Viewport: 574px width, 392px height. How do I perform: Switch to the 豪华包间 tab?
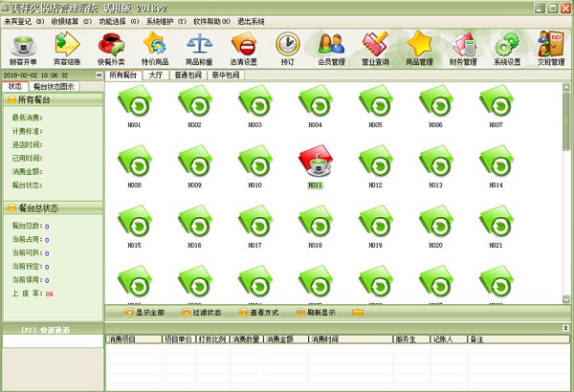(226, 75)
